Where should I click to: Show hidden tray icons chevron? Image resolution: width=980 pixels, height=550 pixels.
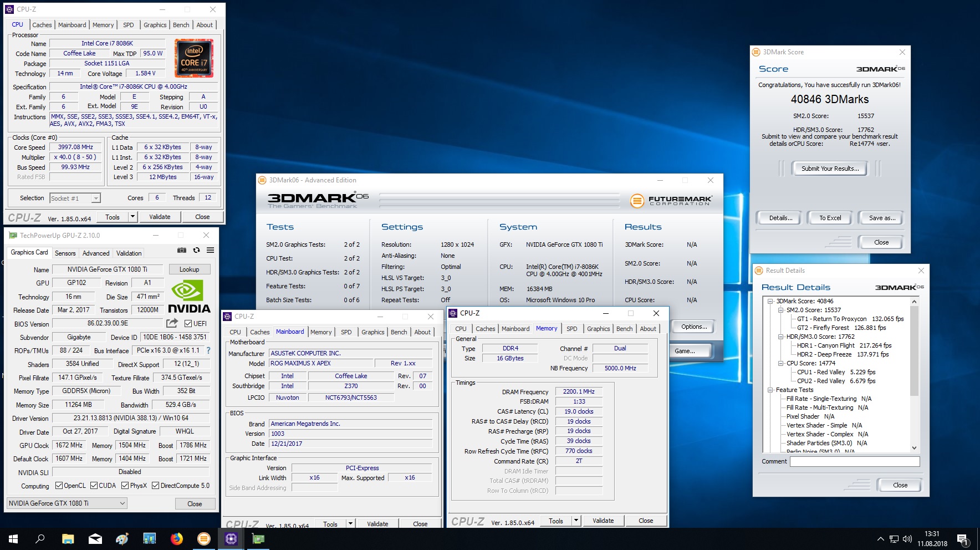(x=880, y=539)
